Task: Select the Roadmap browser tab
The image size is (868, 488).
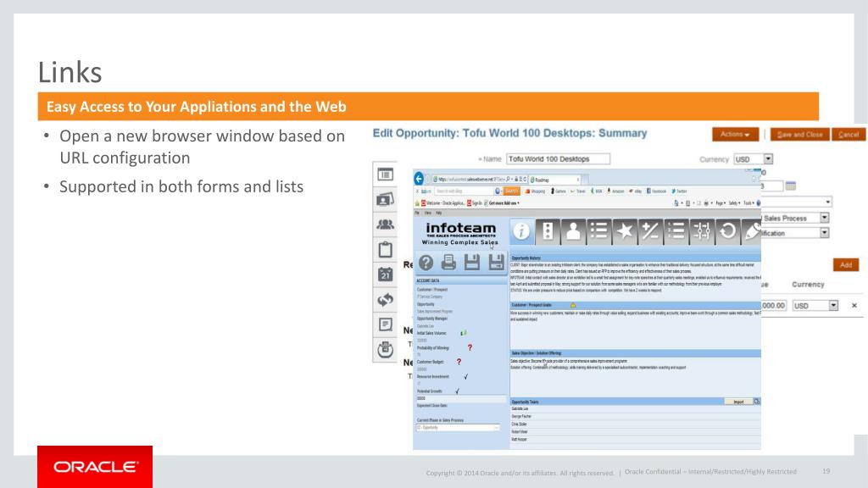Action: point(555,180)
